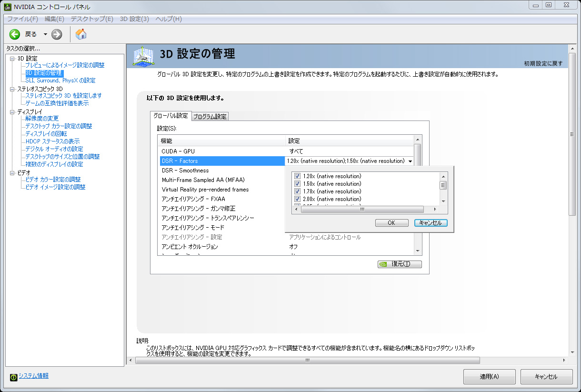Open HDCP ステータスの表示

52,141
